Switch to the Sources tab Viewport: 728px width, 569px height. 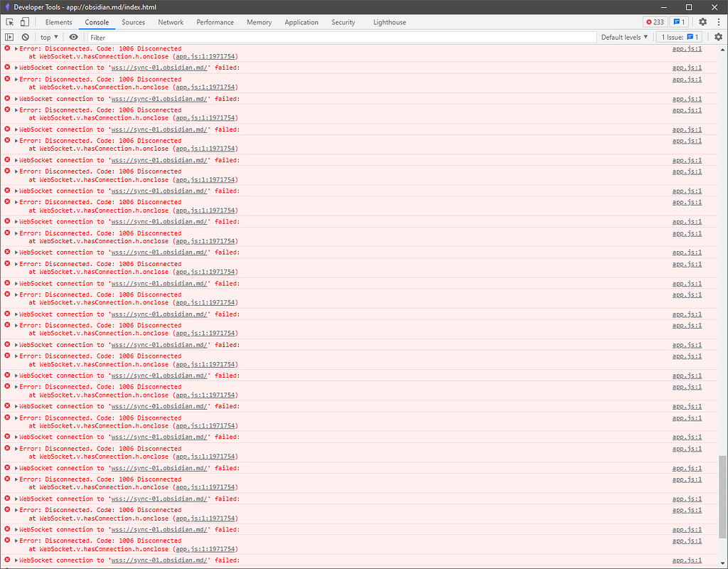[x=133, y=22]
